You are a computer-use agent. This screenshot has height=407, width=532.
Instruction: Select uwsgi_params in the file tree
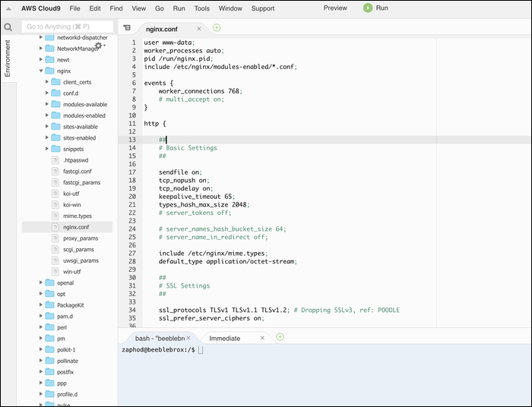81,260
